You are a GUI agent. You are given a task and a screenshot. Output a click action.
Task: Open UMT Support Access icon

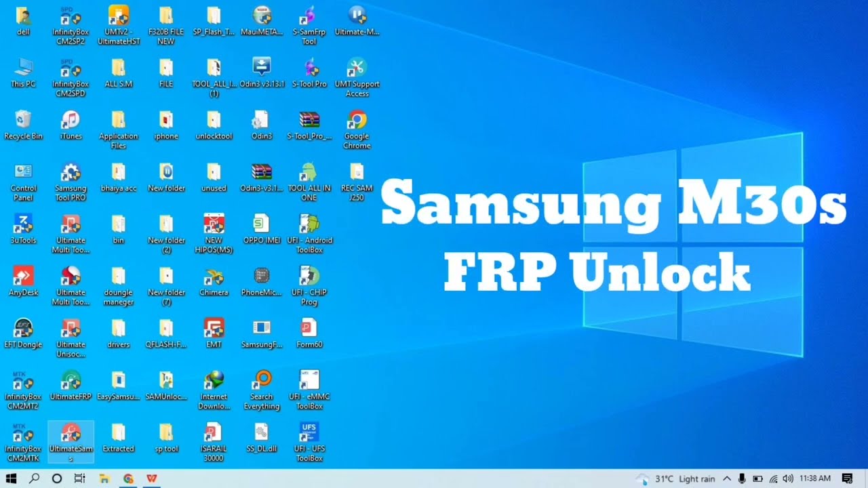[x=357, y=77]
